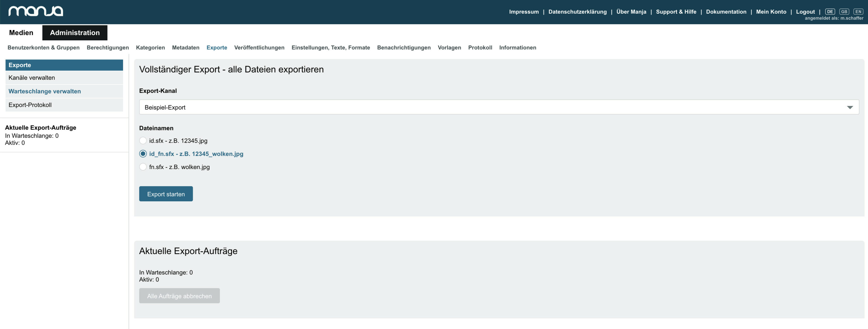Go to Berechtigungen section
Image resolution: width=868 pixels, height=329 pixels.
pyautogui.click(x=108, y=48)
